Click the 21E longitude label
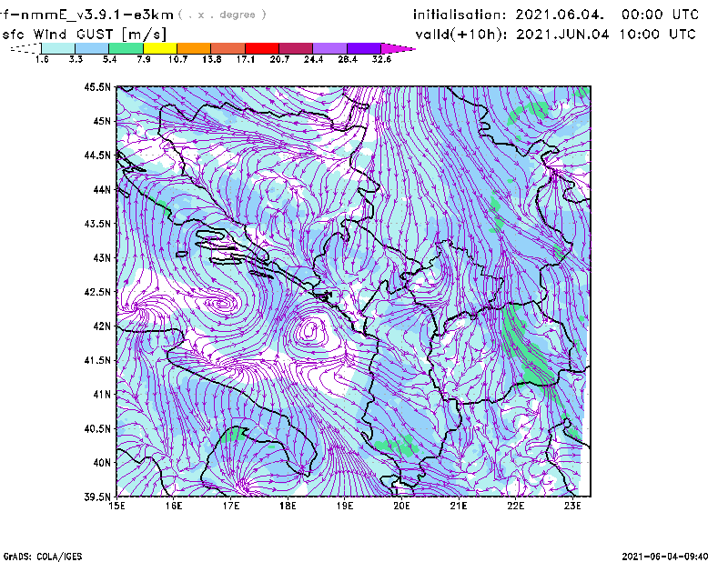Viewport: 728px width, 562px height. pos(459,506)
